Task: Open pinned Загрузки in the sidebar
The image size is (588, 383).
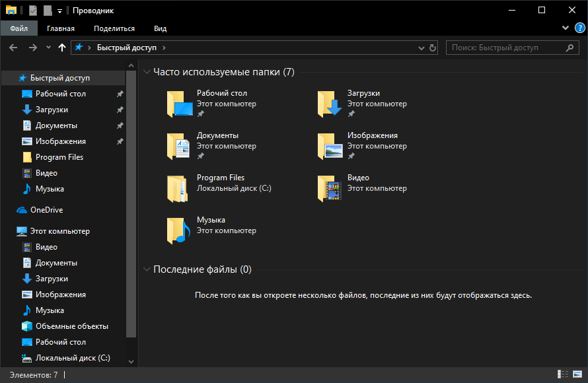Action: pos(52,110)
